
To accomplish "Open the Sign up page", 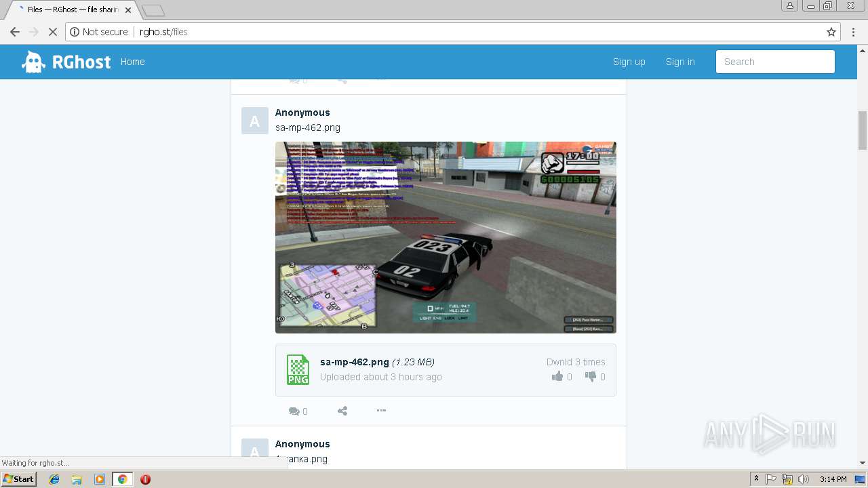I will (x=629, y=62).
